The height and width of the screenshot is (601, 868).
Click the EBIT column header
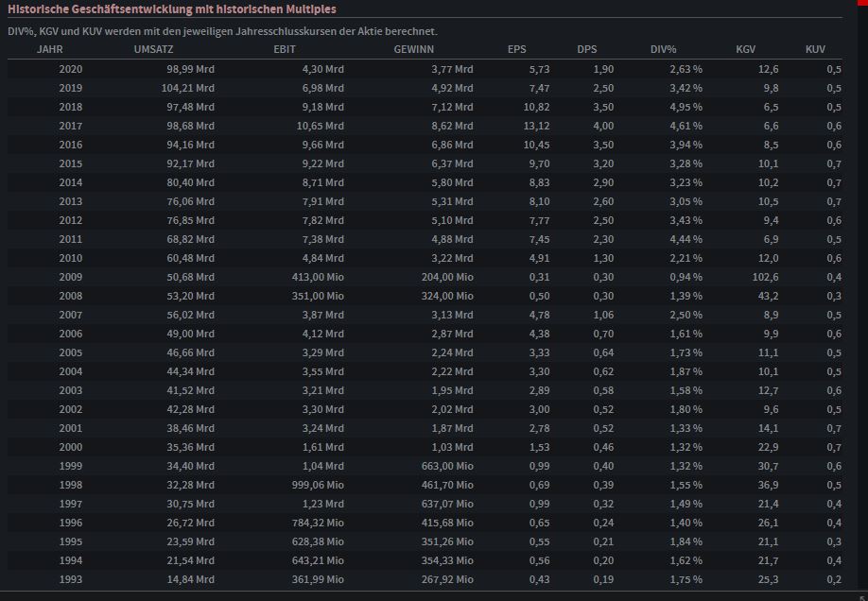[285, 49]
